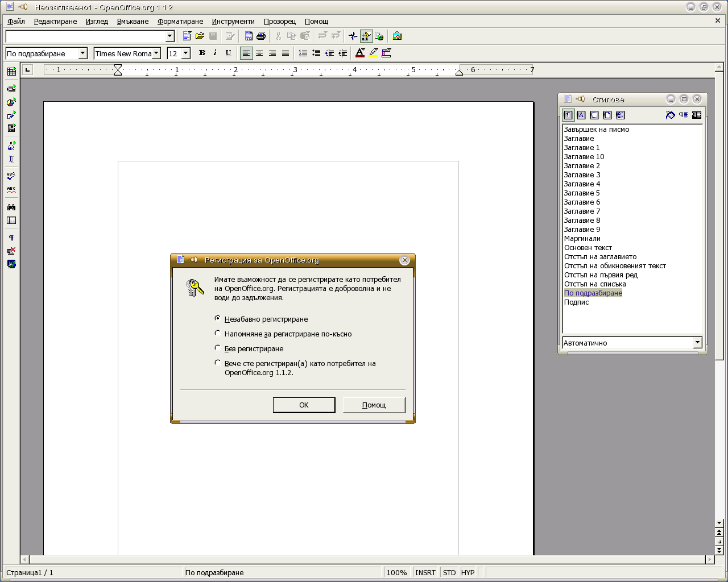Open the Navigator compass icon

353,36
